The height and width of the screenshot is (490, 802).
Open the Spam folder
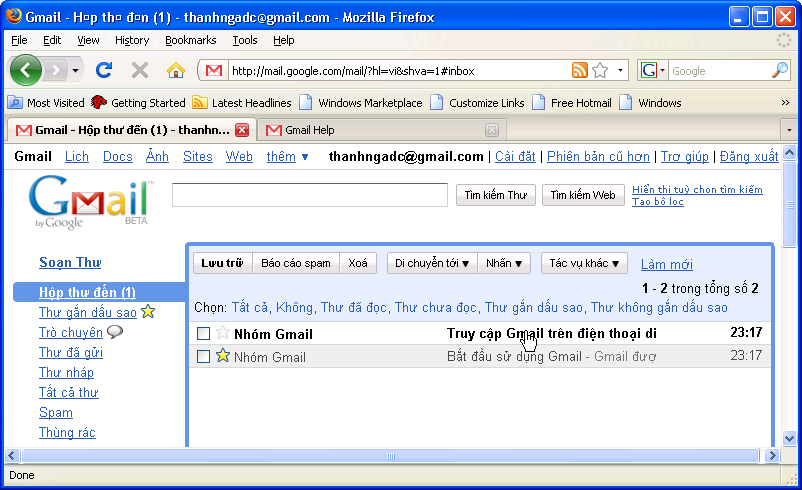pyautogui.click(x=56, y=412)
